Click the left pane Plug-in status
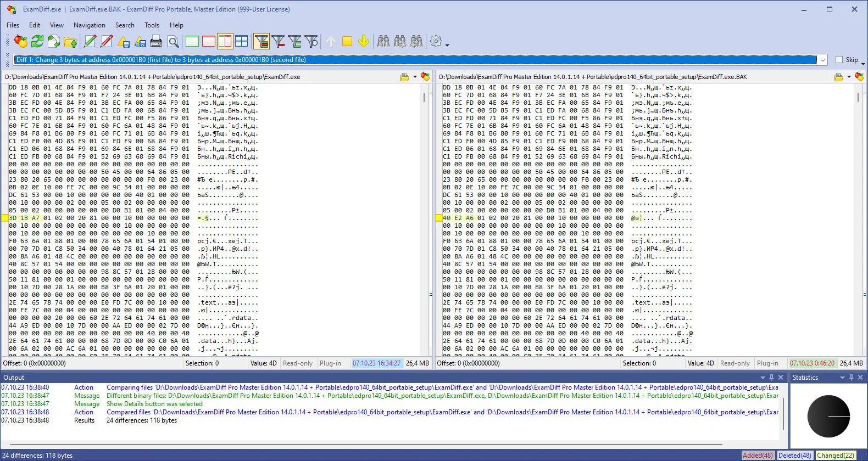This screenshot has height=461, width=868. click(x=330, y=363)
